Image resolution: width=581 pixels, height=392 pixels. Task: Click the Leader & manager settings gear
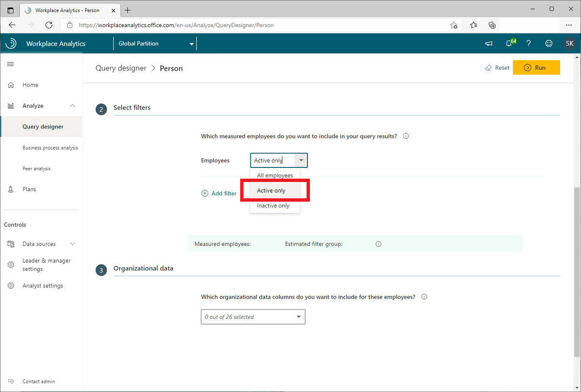[x=11, y=265]
